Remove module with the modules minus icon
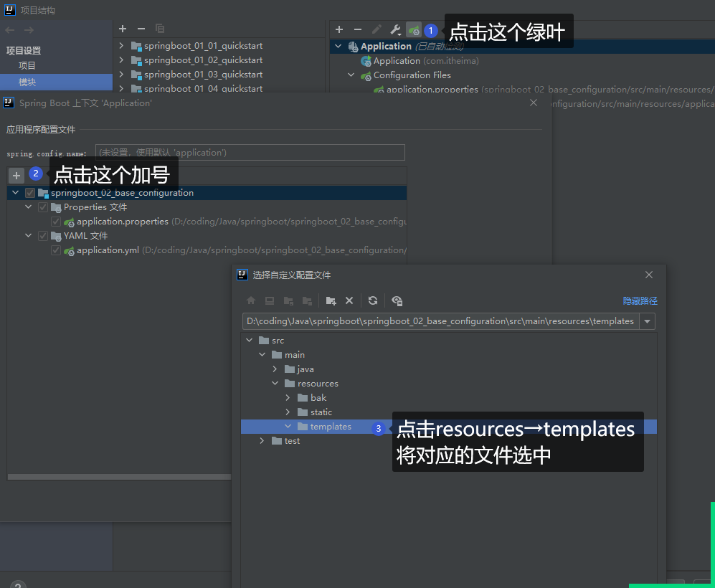 [141, 29]
